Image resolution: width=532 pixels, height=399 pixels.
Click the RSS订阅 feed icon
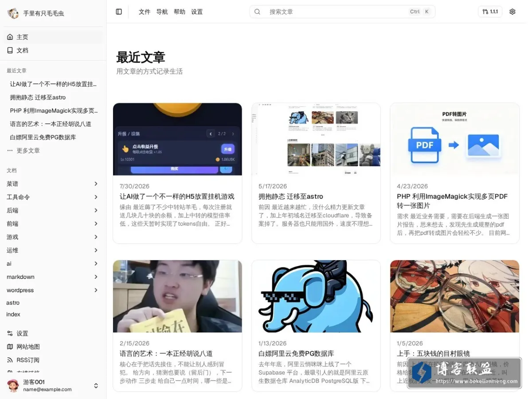point(10,360)
